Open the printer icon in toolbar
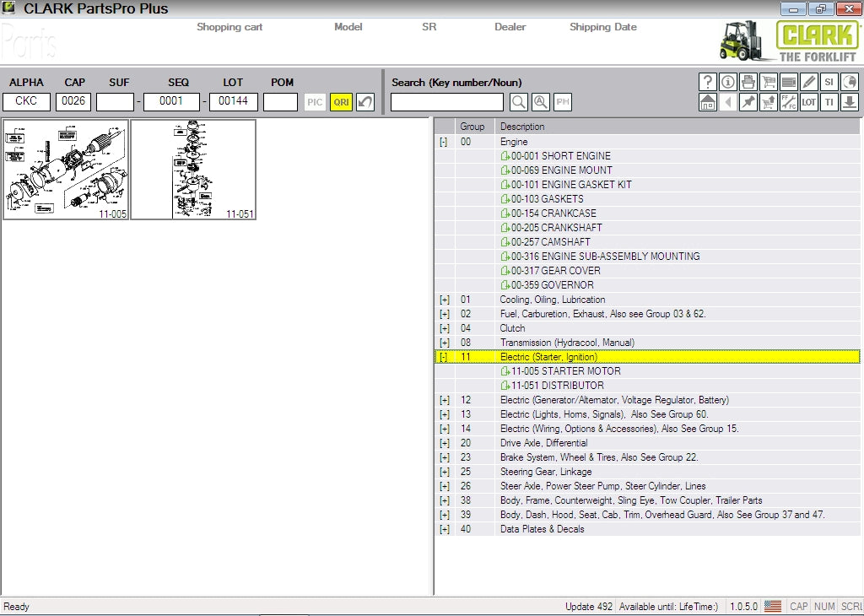This screenshot has width=864, height=616. point(748,82)
